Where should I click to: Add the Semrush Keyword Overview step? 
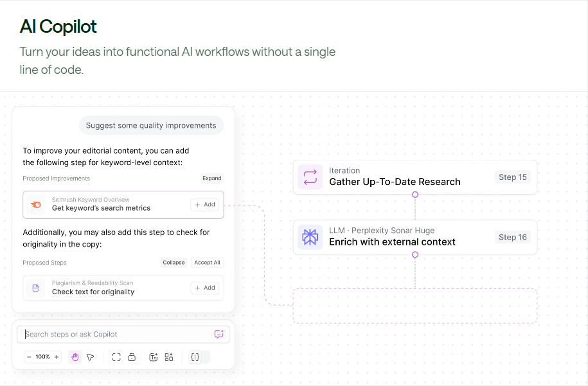[x=204, y=204]
